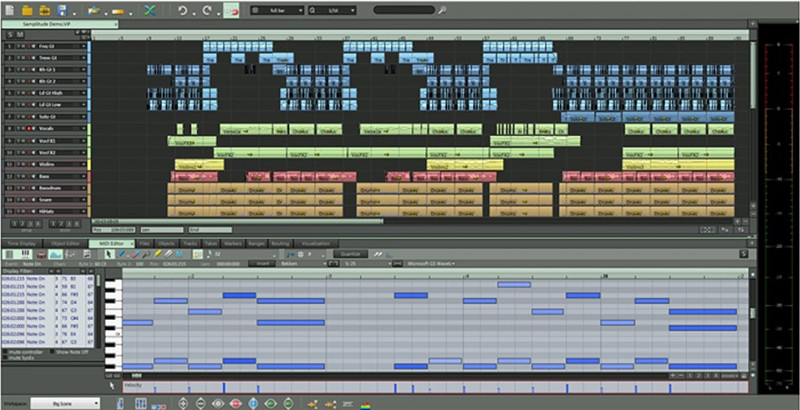Expand the HiHats track menu arrow
This screenshot has height=410, width=800.
tap(84, 212)
